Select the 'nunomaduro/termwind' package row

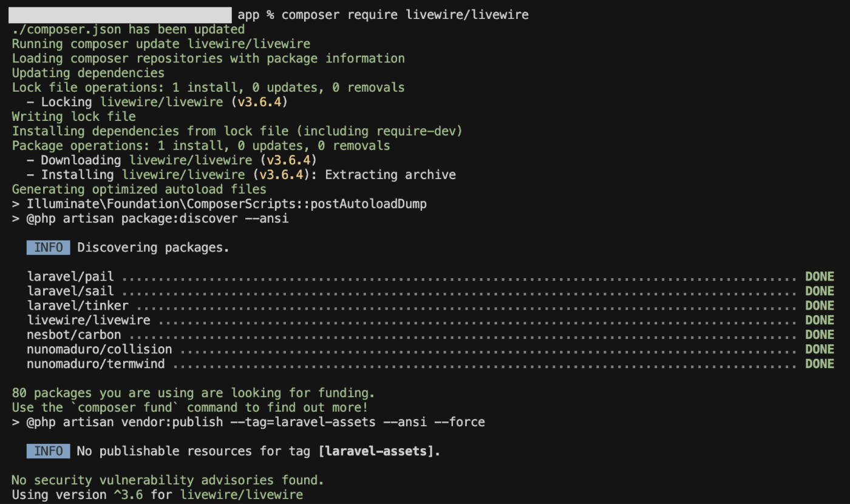pyautogui.click(x=430, y=364)
